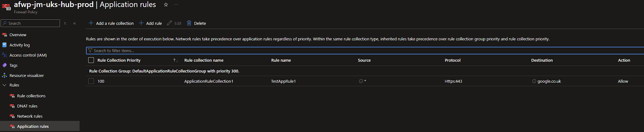Image resolution: width=644 pixels, height=132 pixels.
Task: Click Add a rule collection
Action: coord(111,23)
